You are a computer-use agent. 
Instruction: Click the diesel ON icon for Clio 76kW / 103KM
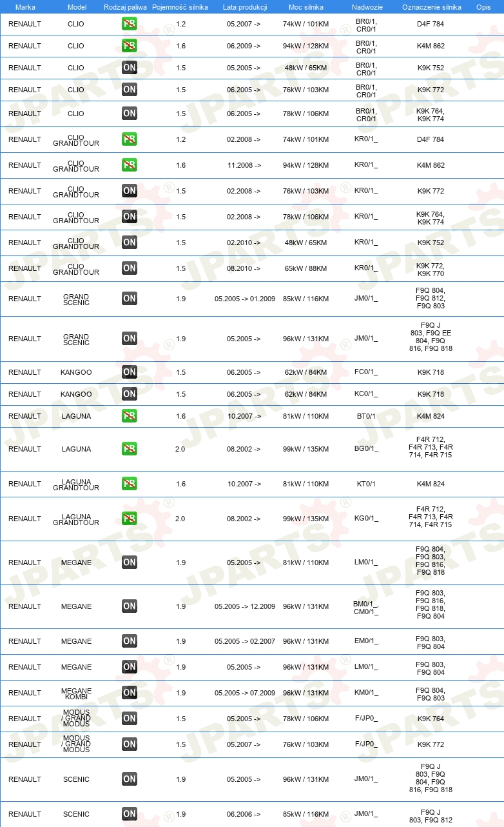[129, 90]
